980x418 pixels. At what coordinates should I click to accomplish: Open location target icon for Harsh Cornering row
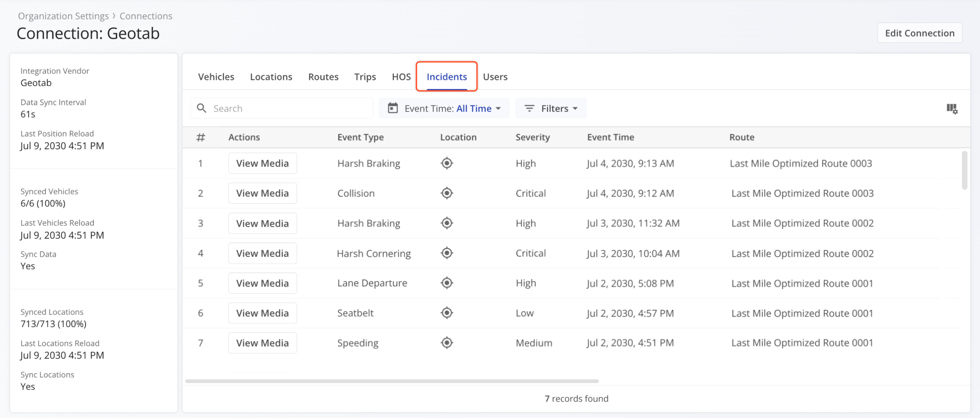[446, 253]
